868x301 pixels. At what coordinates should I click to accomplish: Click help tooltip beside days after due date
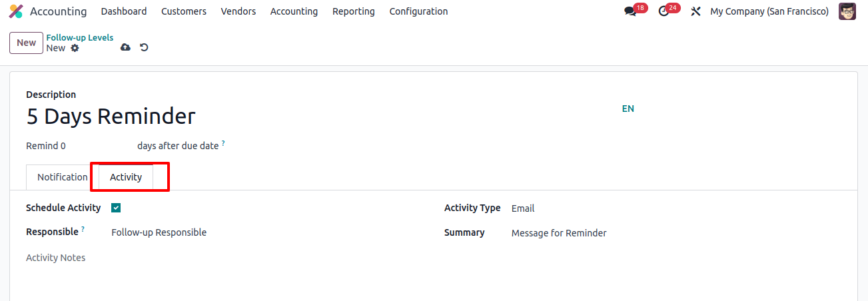(x=223, y=143)
